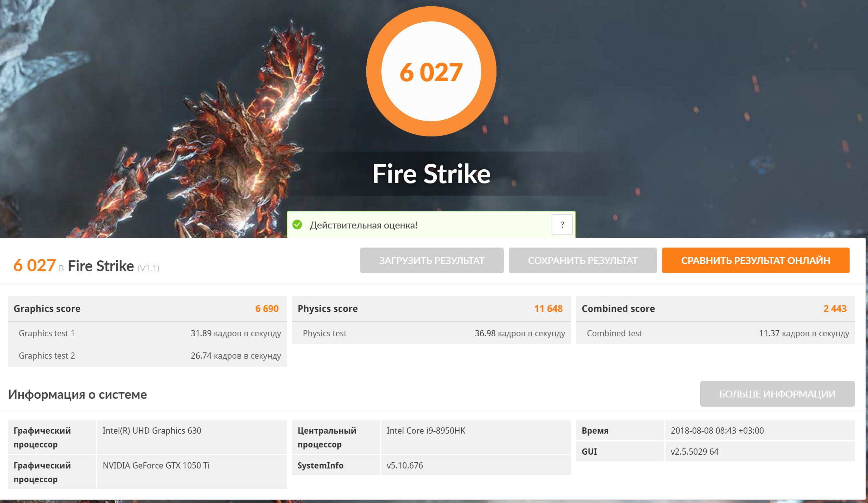This screenshot has width=868, height=503.
Task: Click the 11.37 кадров в секунду value
Action: point(804,333)
